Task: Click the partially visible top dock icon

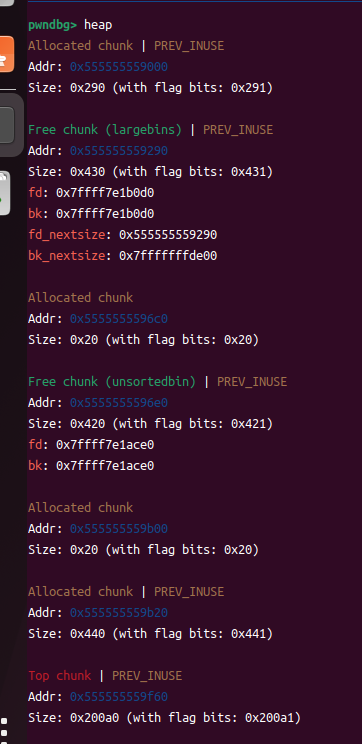Action: click(7, 3)
